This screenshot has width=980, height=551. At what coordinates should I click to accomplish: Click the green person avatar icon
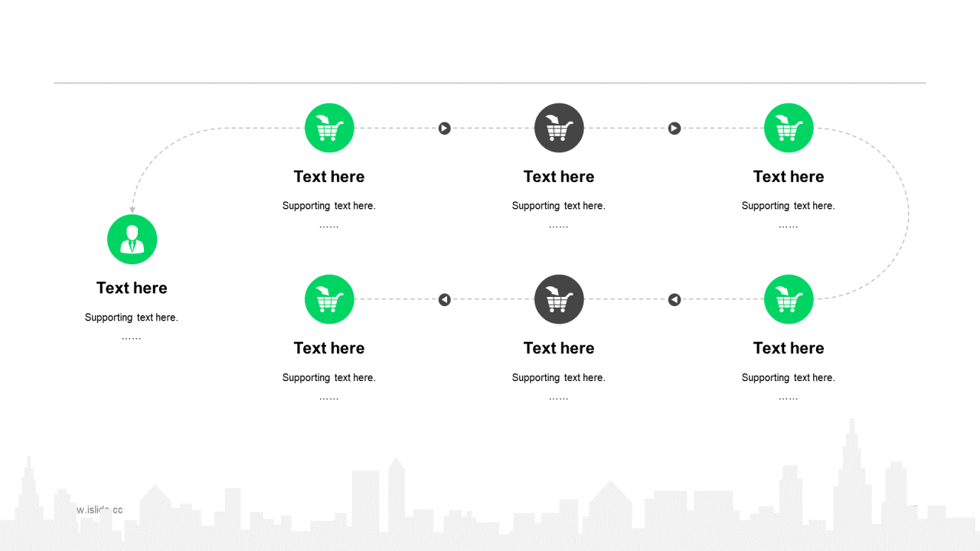[132, 240]
